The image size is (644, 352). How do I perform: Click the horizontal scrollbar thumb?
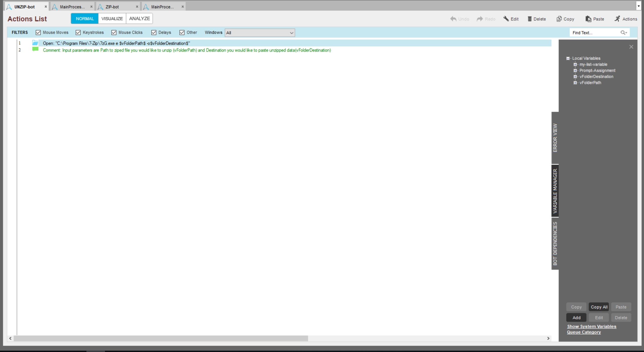tap(161, 338)
